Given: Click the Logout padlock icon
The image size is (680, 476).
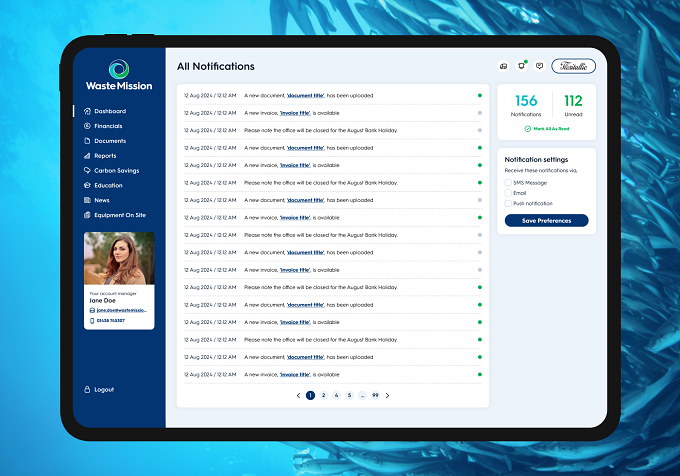Looking at the screenshot, I should (87, 389).
